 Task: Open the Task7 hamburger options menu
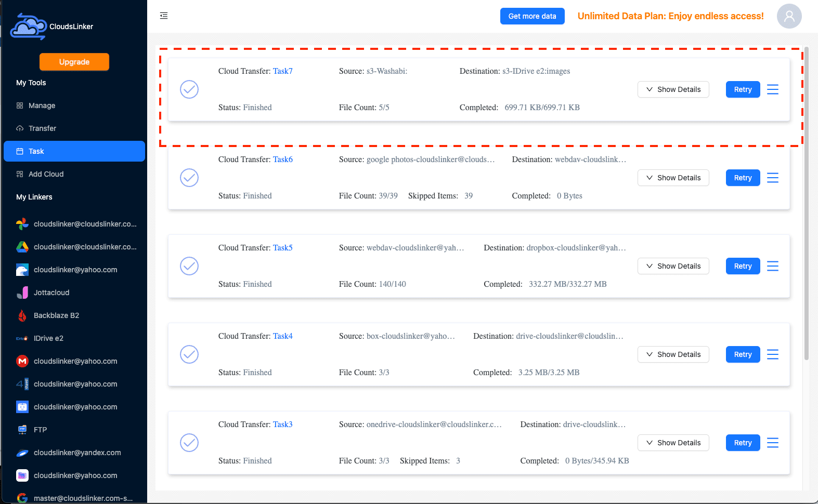coord(773,89)
